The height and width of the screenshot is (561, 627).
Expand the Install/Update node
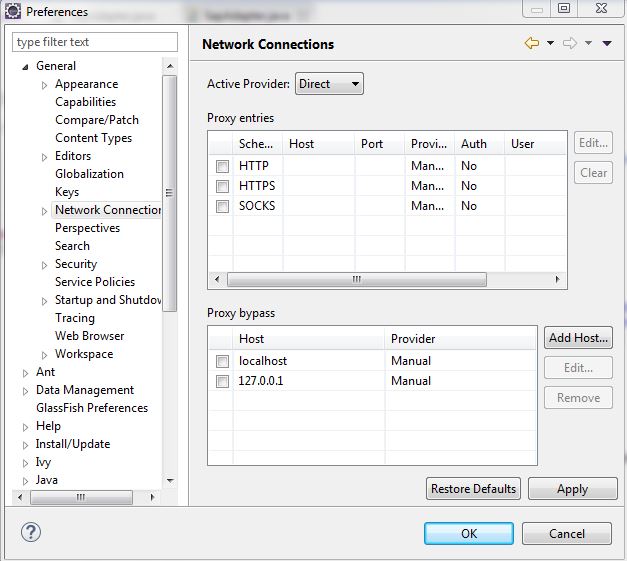[26, 445]
